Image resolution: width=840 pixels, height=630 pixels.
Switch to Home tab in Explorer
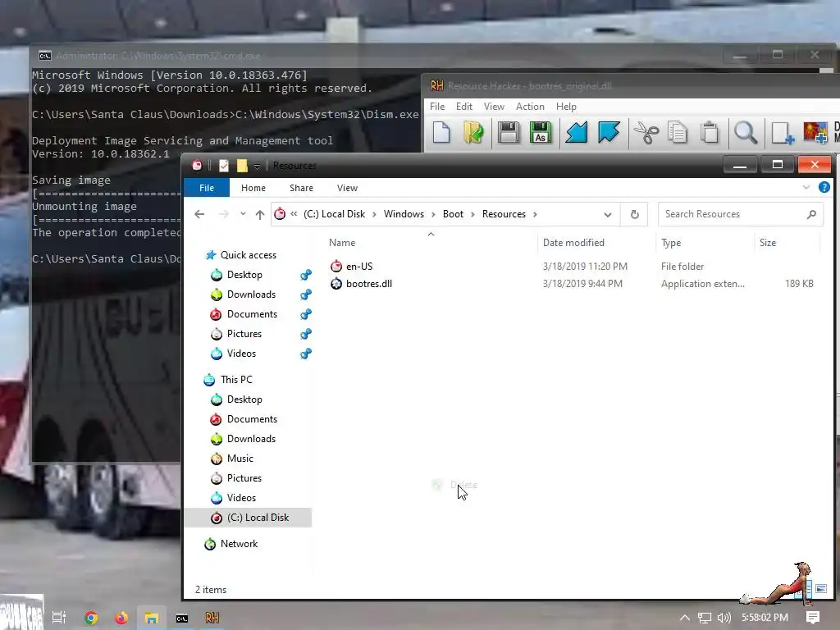(253, 188)
